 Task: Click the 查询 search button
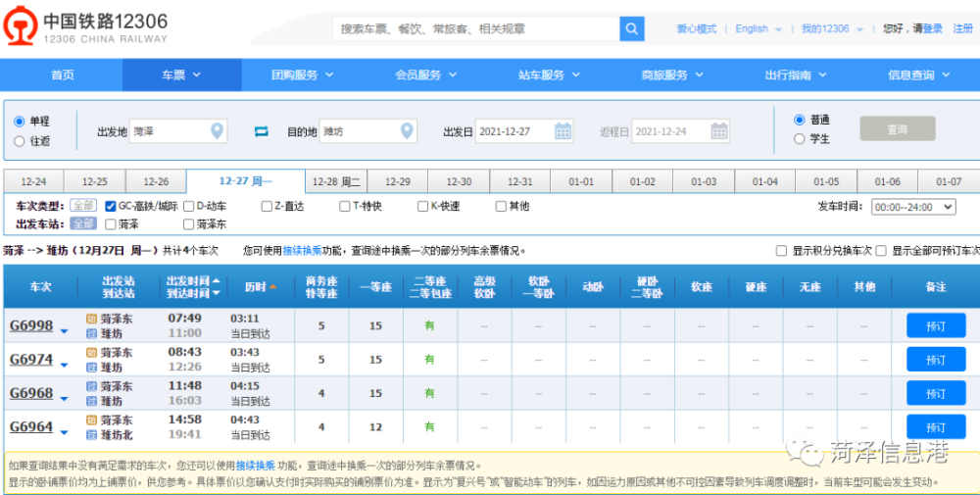coord(898,128)
